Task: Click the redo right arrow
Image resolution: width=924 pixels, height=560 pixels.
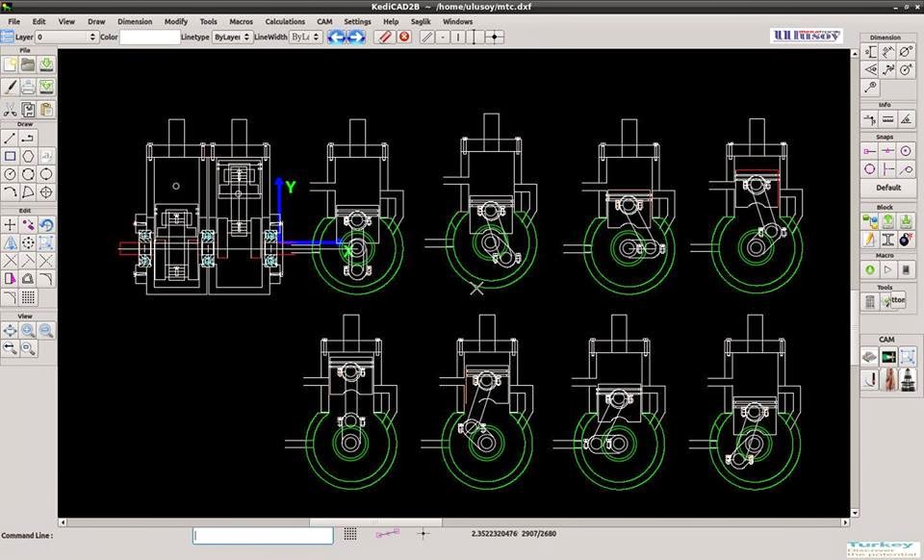Action: [x=356, y=38]
